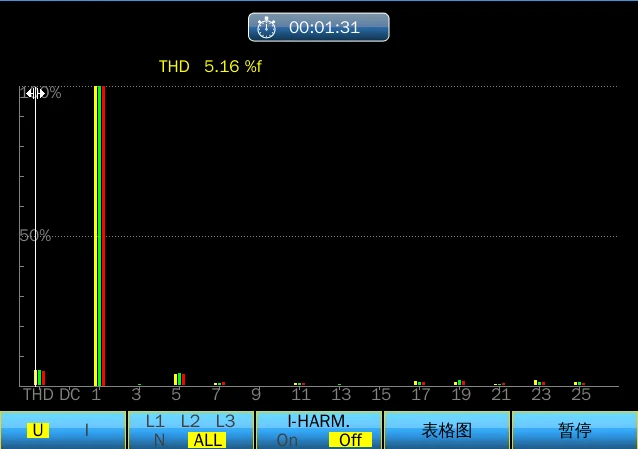Click the THD bar group
The height and width of the screenshot is (449, 638).
coord(39,378)
